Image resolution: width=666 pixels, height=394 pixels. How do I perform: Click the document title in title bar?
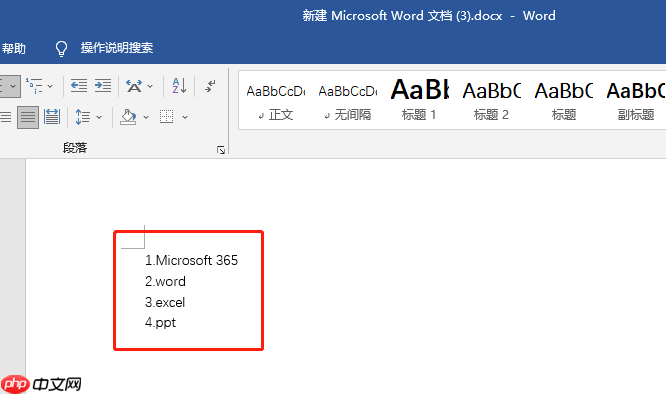[x=429, y=16]
